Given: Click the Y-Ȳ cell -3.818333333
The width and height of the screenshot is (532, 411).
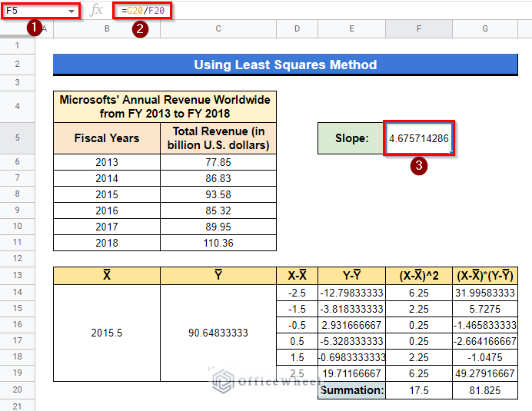Looking at the screenshot, I should pos(351,309).
